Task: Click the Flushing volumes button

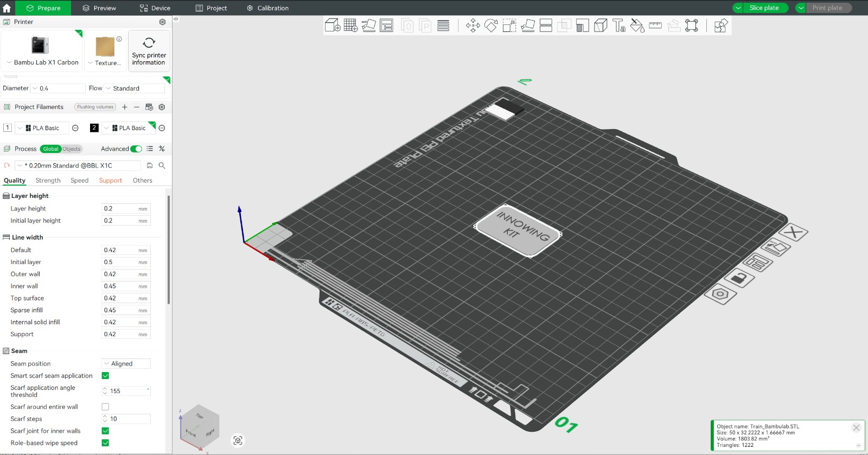Action: pos(95,107)
